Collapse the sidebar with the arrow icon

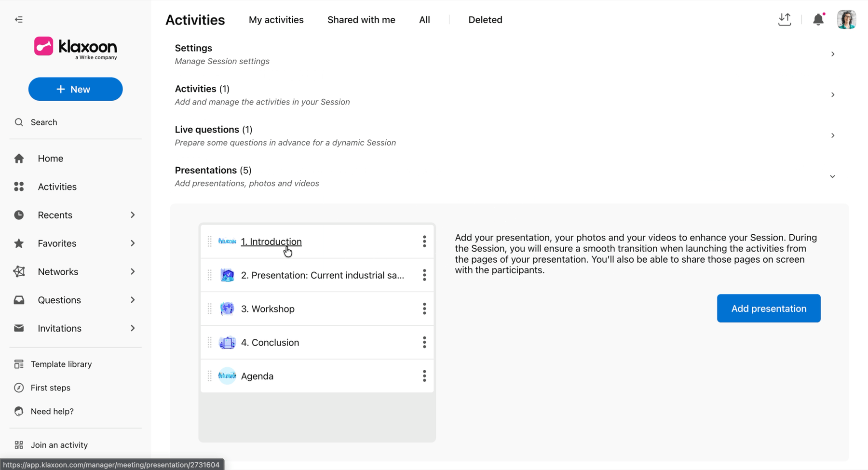(19, 19)
